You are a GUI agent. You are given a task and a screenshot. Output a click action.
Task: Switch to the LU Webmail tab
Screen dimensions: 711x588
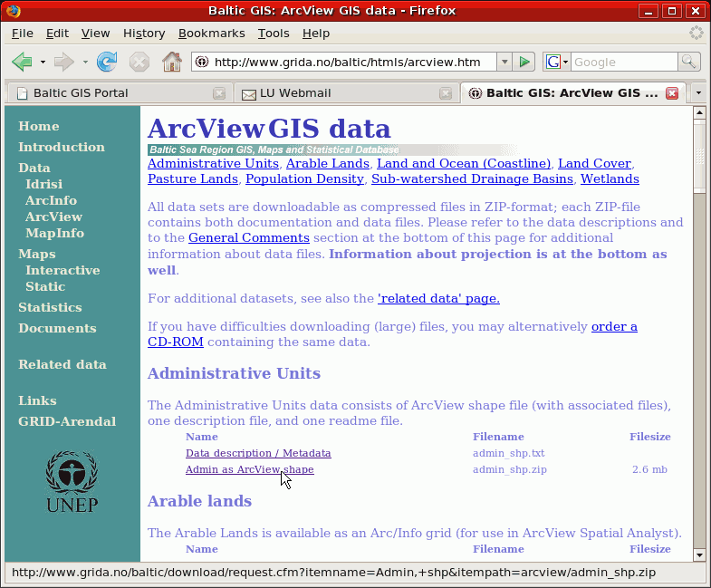click(x=346, y=93)
